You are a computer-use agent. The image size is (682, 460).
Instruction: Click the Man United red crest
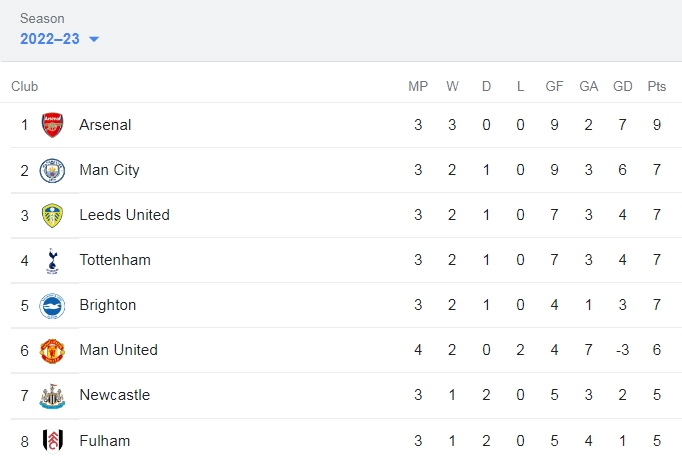[52, 351]
